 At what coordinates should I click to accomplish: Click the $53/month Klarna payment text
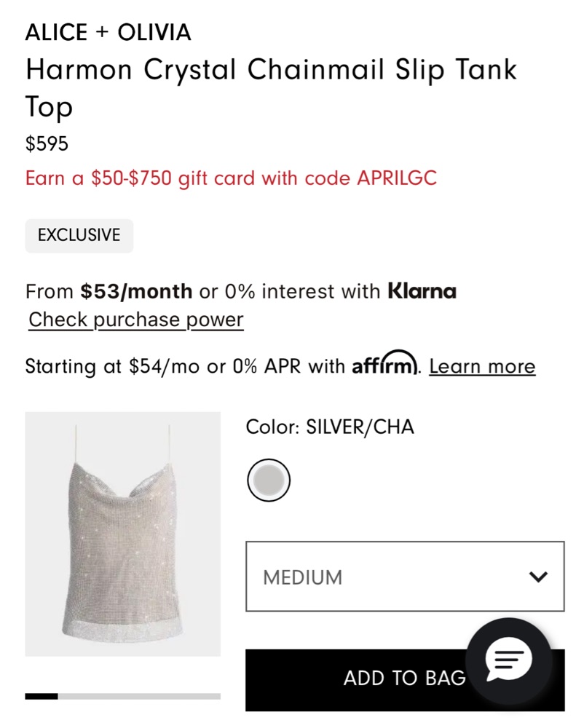pos(136,292)
